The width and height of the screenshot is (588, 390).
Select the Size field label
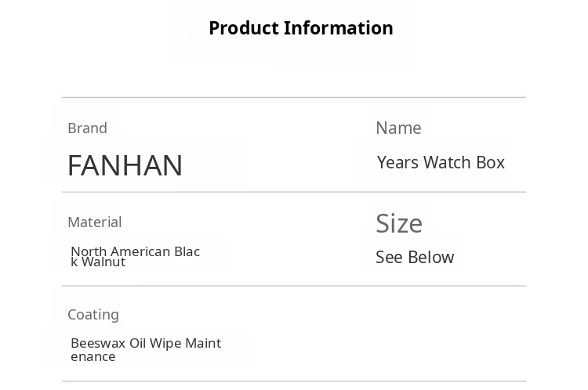point(399,223)
